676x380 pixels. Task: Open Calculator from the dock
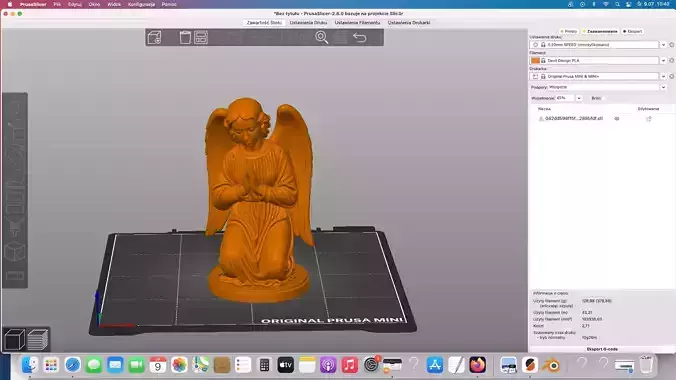tap(264, 365)
